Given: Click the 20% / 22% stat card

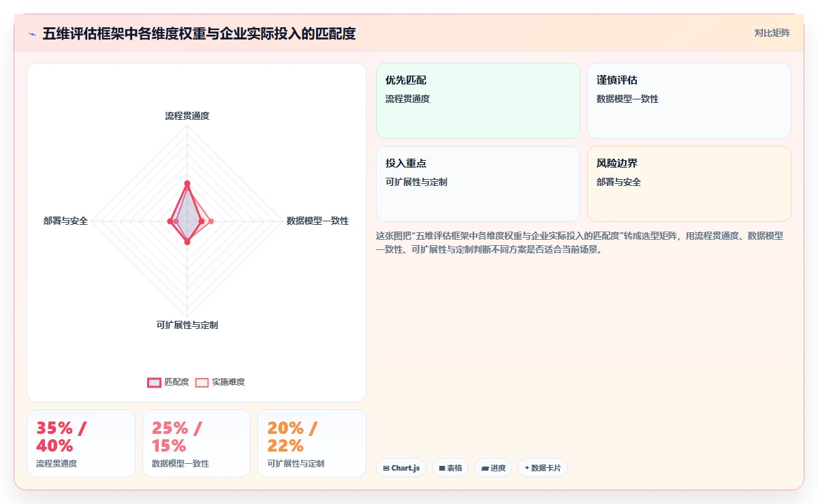Looking at the screenshot, I should [312, 443].
